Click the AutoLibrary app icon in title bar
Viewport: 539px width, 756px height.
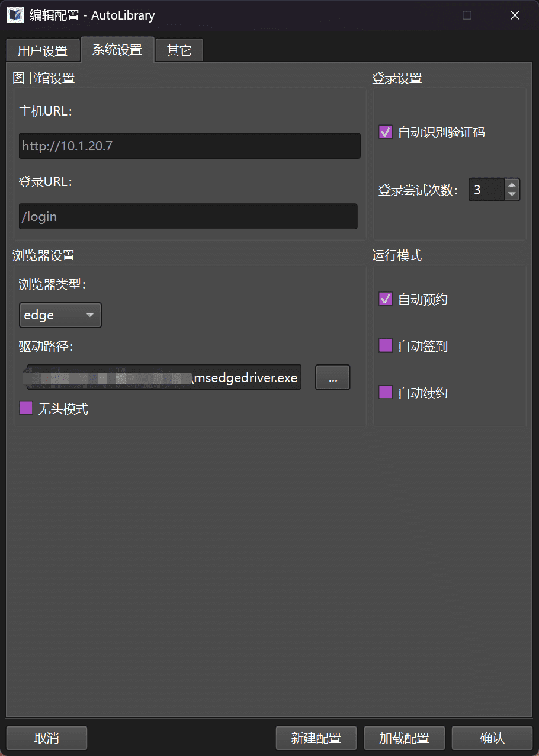pyautogui.click(x=15, y=15)
